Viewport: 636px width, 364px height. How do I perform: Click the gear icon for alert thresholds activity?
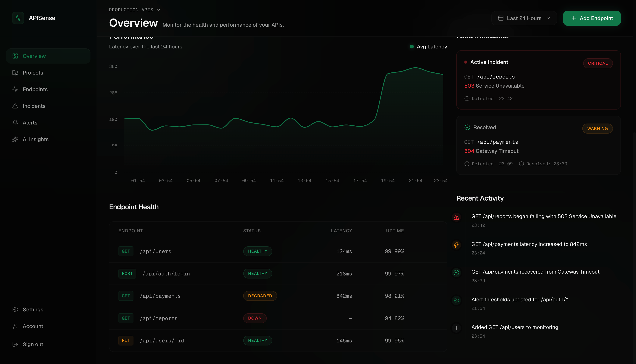[456, 300]
